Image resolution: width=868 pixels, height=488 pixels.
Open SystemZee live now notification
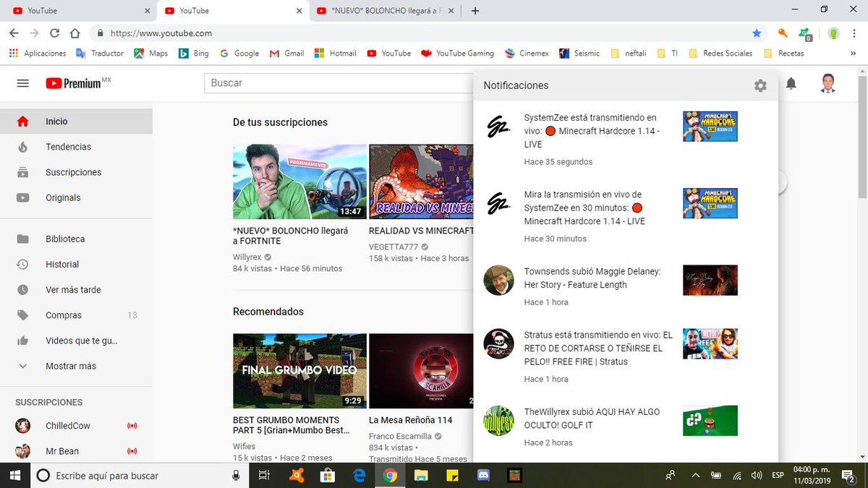click(x=626, y=139)
